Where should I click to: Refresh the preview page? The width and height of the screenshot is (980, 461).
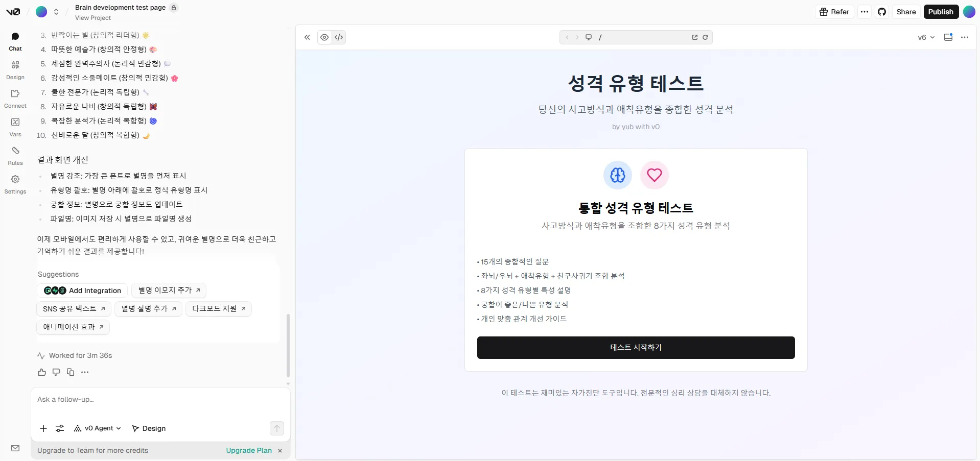click(x=705, y=37)
